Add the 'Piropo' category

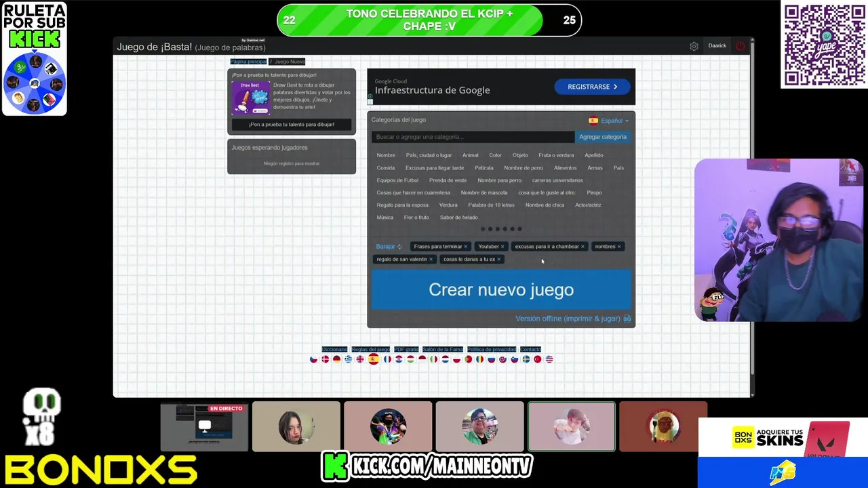[x=594, y=192]
